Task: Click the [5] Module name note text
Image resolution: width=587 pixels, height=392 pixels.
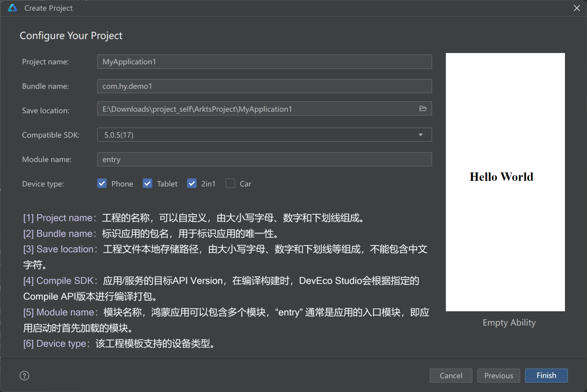Action: [x=226, y=320]
